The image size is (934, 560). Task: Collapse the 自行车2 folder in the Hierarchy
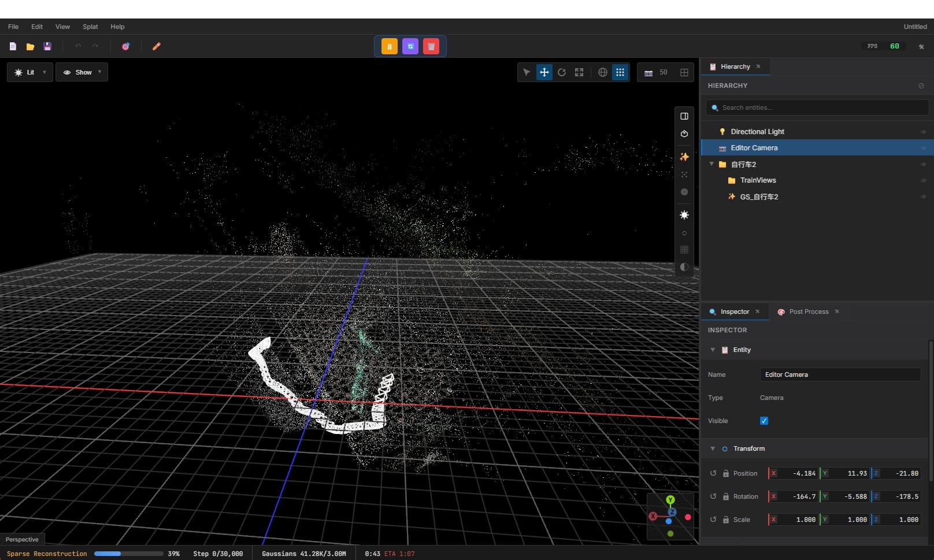click(x=711, y=164)
